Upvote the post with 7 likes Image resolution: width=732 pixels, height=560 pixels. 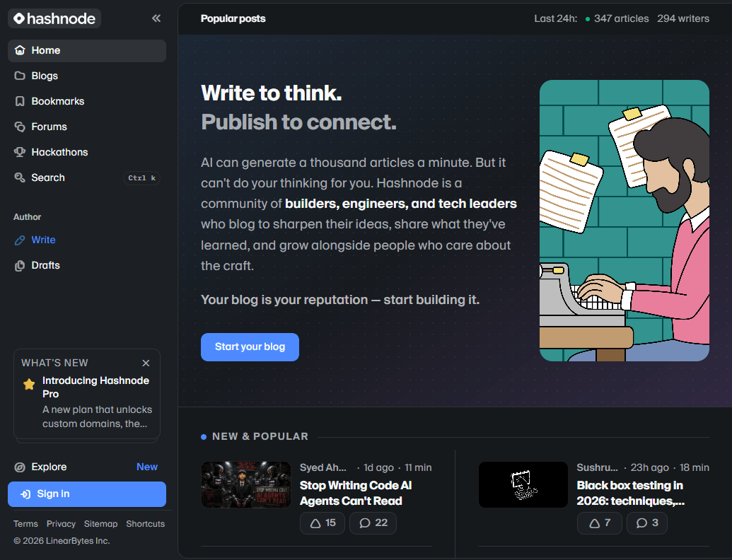(600, 523)
